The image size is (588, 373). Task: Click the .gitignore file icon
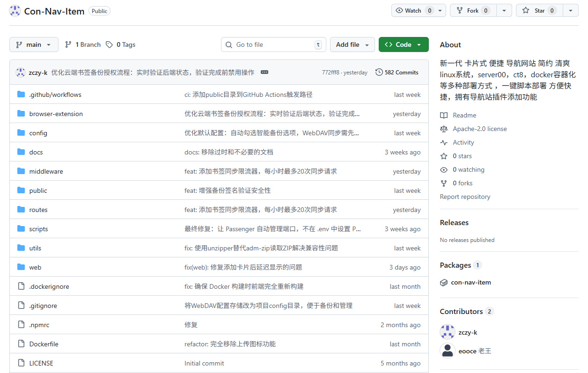coord(21,306)
